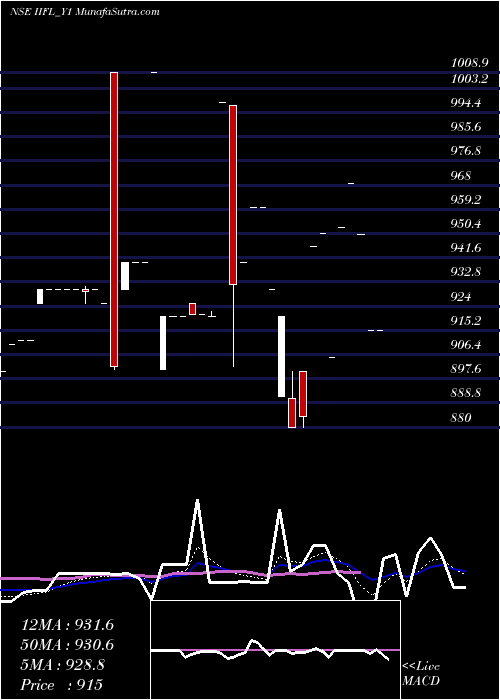
Task: Click the 950.4 price label
Action: coord(467,223)
